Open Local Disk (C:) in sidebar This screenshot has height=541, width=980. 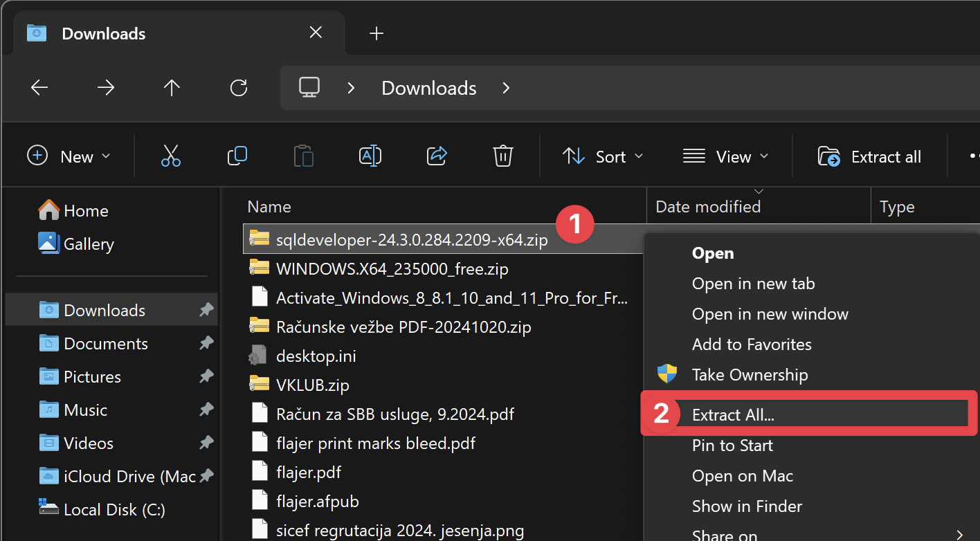pyautogui.click(x=114, y=510)
